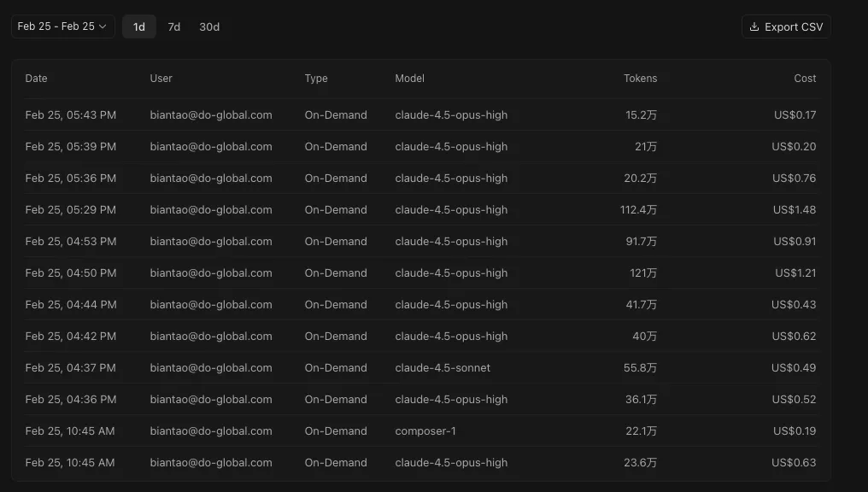Click the 22.1万 tokens value
Screen dimensions: 868x492
[x=641, y=430]
